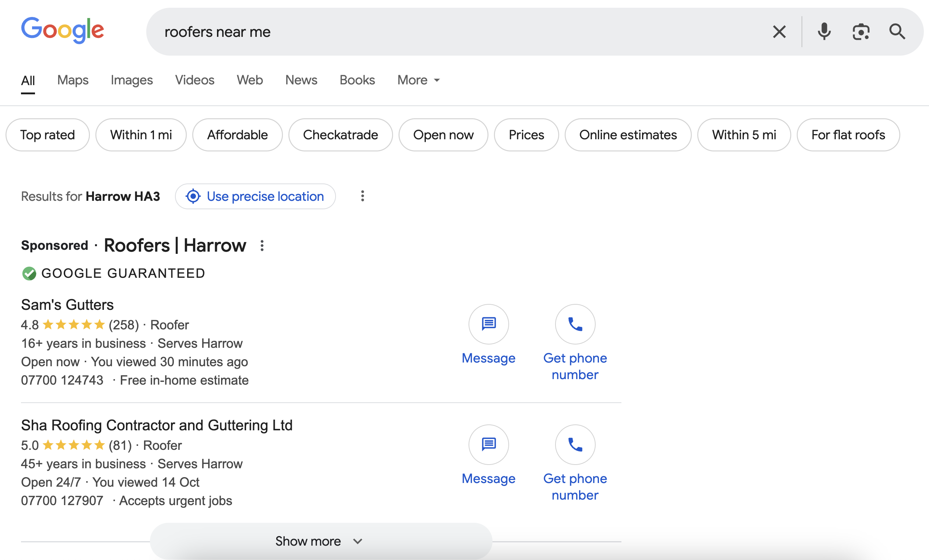Click Message label for Sha Roofing Contractor
This screenshot has height=560, width=929.
click(x=489, y=479)
